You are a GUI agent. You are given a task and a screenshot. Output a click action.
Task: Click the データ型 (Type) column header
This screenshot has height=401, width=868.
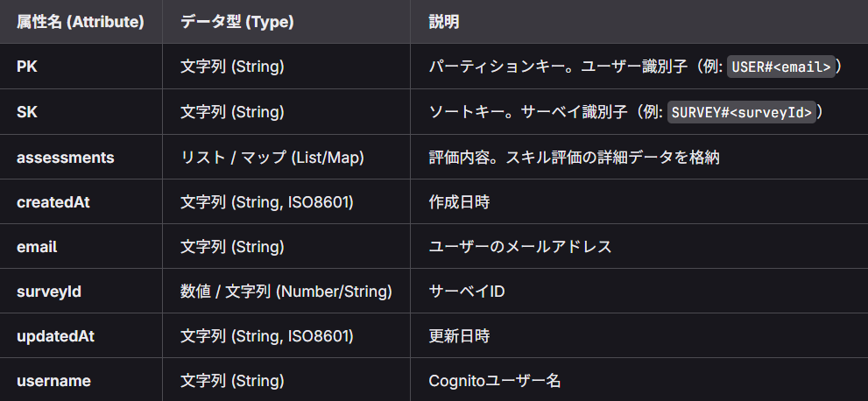click(237, 22)
